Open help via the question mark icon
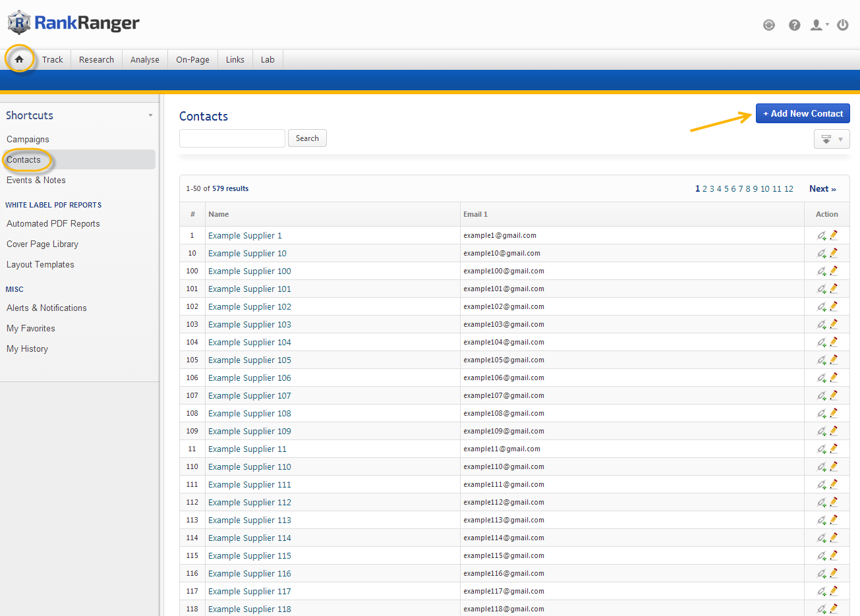 click(794, 25)
